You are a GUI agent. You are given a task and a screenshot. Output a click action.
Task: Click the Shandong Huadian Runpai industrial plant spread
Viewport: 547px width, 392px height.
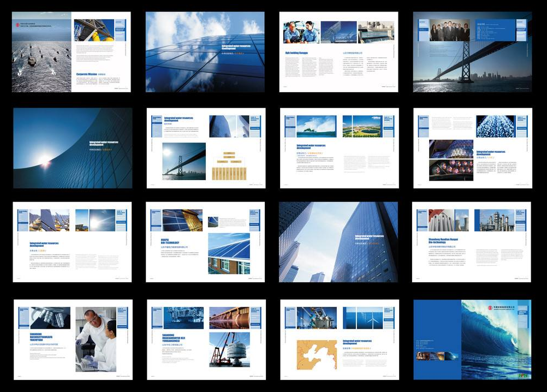(x=472, y=242)
